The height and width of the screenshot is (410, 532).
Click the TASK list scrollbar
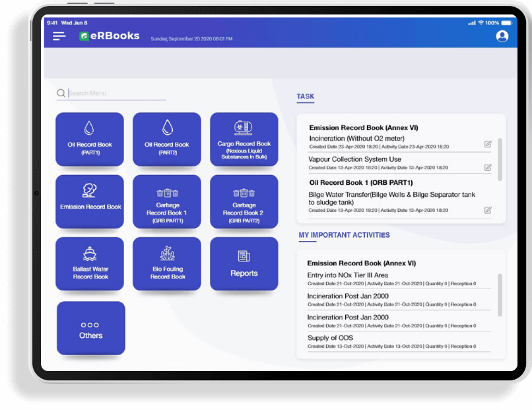point(500,160)
